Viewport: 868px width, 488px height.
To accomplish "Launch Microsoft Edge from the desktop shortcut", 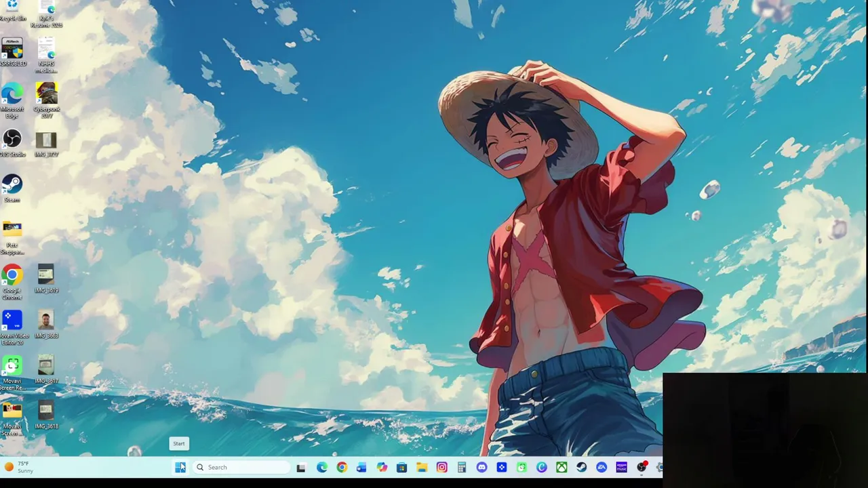I will [12, 101].
